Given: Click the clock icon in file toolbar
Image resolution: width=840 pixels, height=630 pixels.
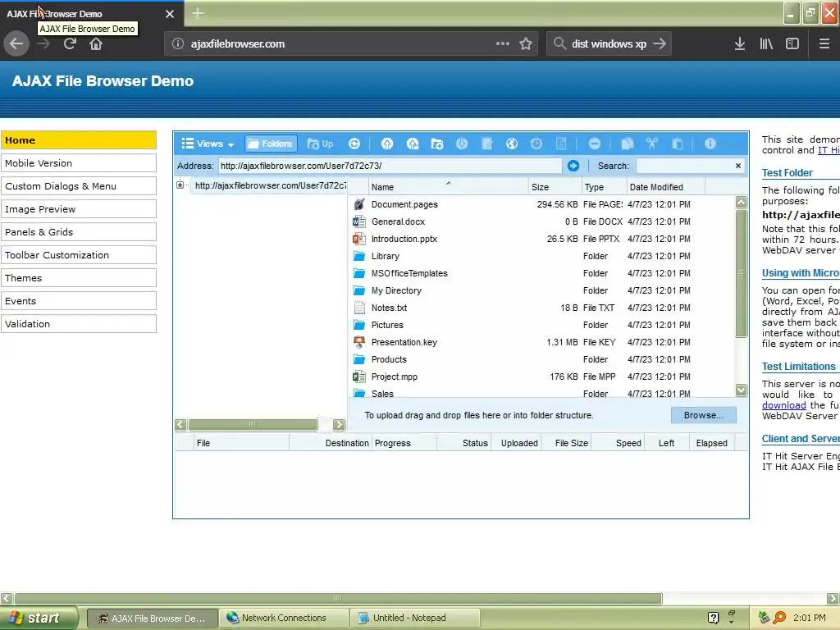Looking at the screenshot, I should [x=536, y=144].
